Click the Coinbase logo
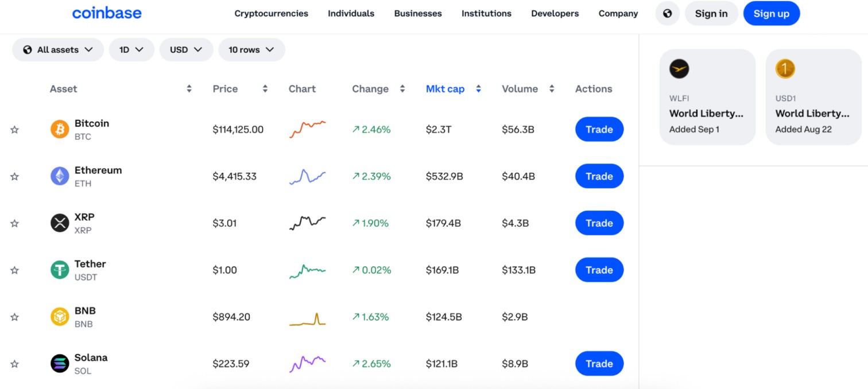 [107, 13]
